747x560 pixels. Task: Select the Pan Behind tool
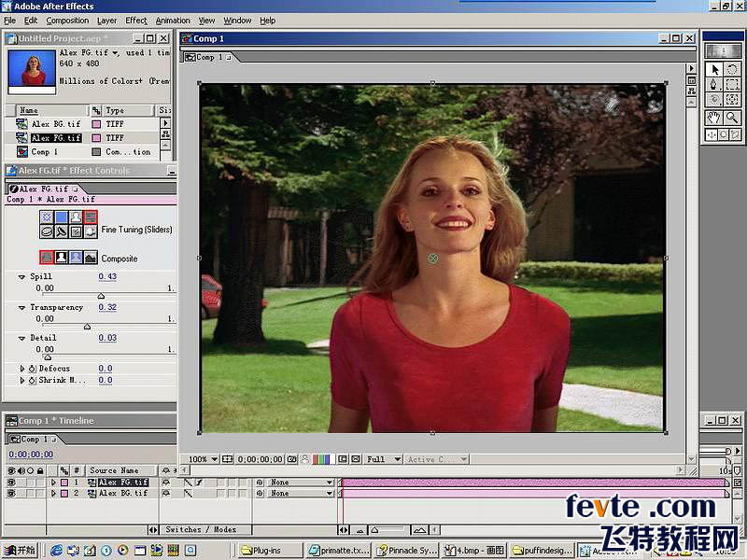[x=732, y=100]
